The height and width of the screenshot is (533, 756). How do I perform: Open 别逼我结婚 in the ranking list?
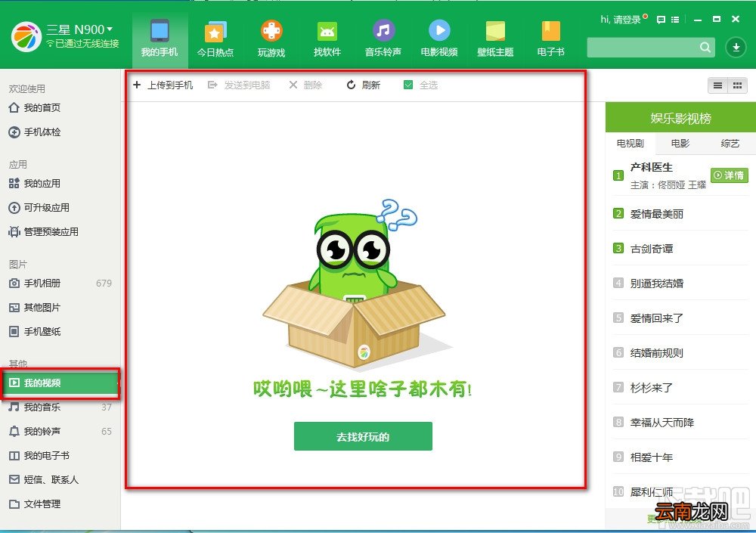[657, 284]
